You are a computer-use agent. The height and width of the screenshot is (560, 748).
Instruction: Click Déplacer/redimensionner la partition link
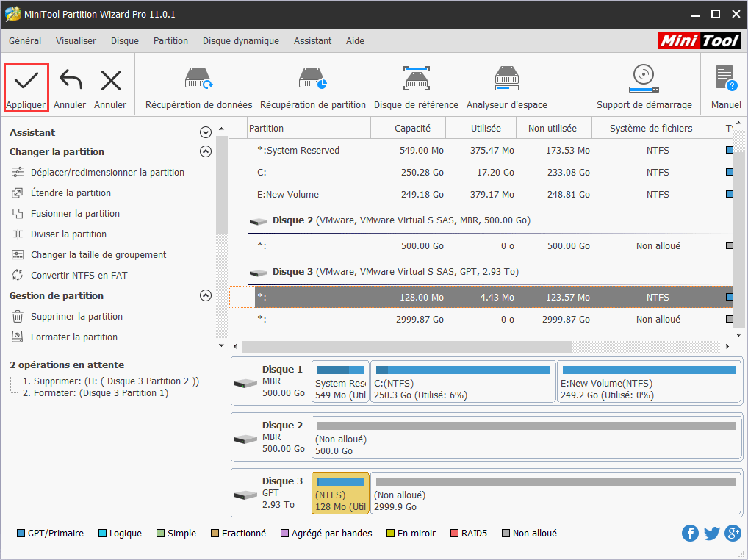click(x=107, y=172)
